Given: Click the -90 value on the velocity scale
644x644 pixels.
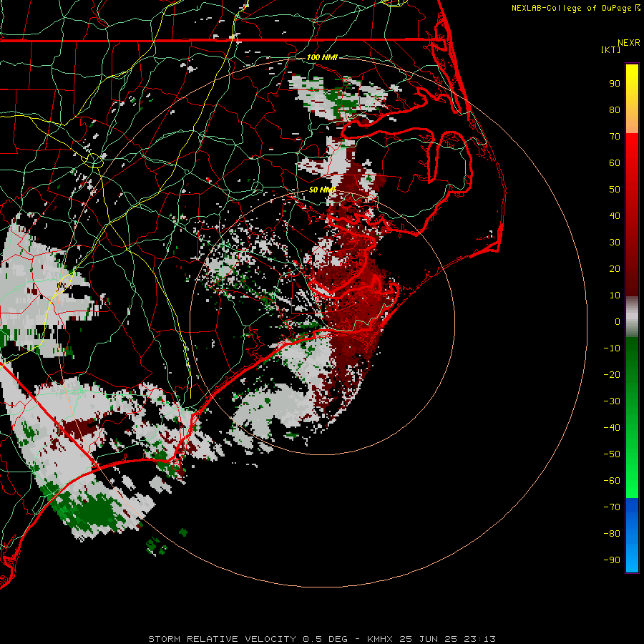Looking at the screenshot, I should [612, 560].
